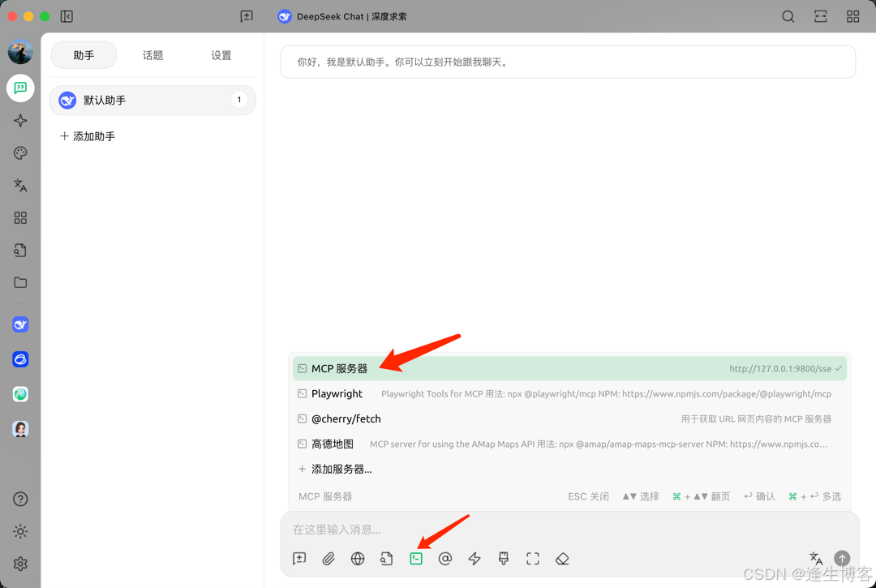
Task: Launch the teal round mini app in sidebar
Action: 20,394
